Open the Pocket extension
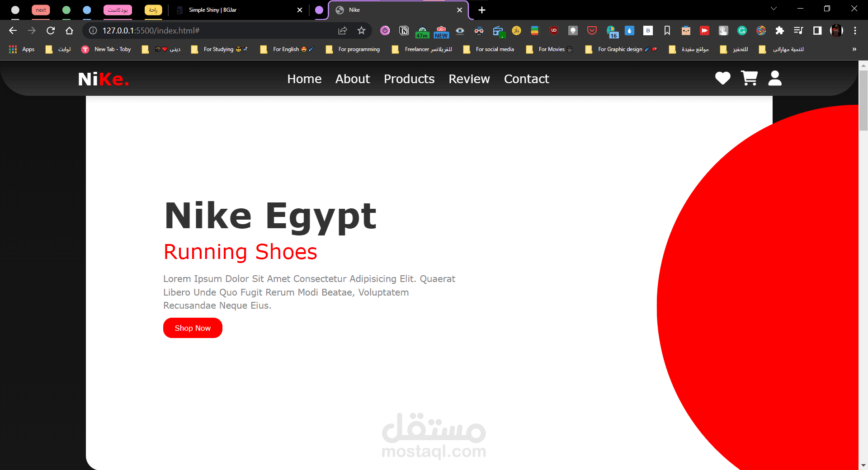Screen dimensions: 868x470 [592, 30]
